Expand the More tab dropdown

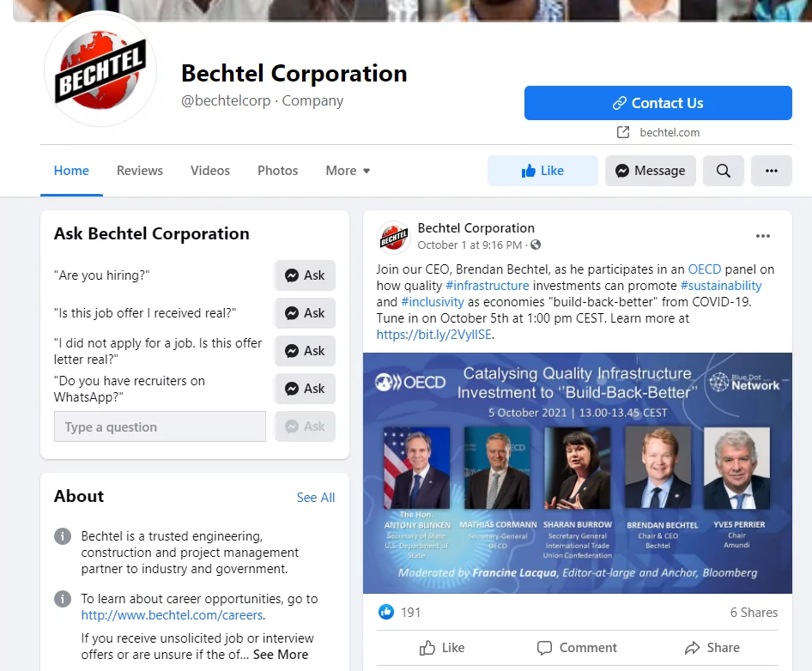348,171
